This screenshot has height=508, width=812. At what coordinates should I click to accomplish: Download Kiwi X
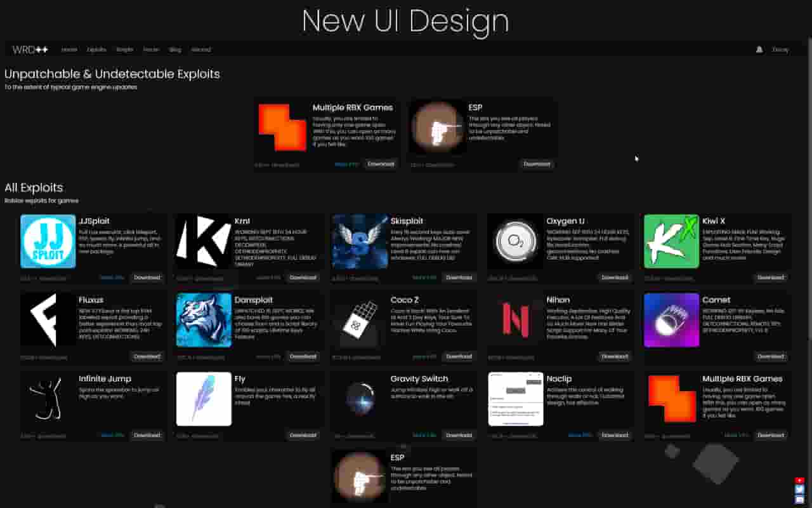[771, 277]
